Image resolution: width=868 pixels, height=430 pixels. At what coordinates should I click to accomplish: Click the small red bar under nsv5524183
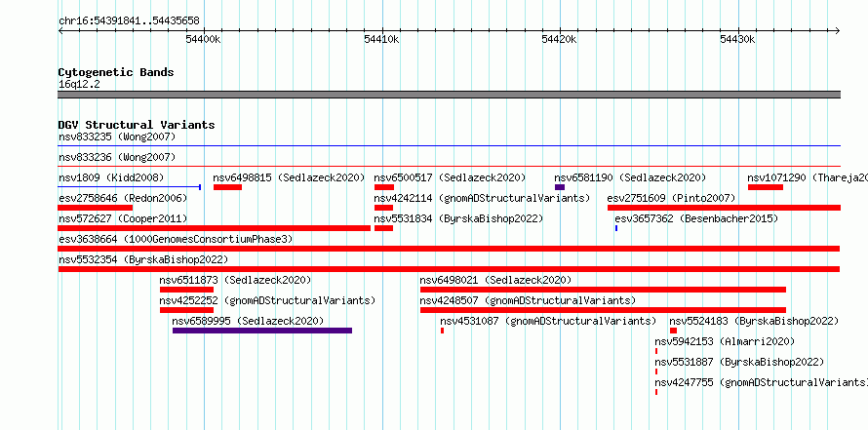[x=673, y=331]
